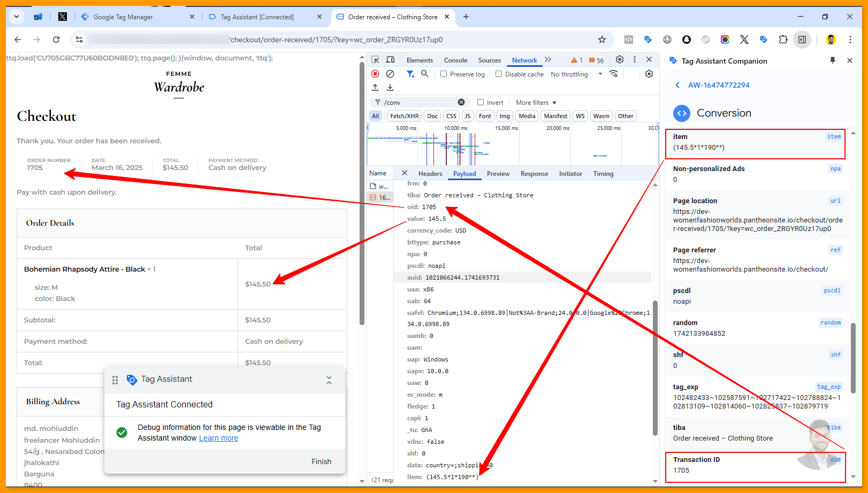Image resolution: width=868 pixels, height=493 pixels.
Task: Toggle device toolbar emulation icon
Action: point(391,60)
